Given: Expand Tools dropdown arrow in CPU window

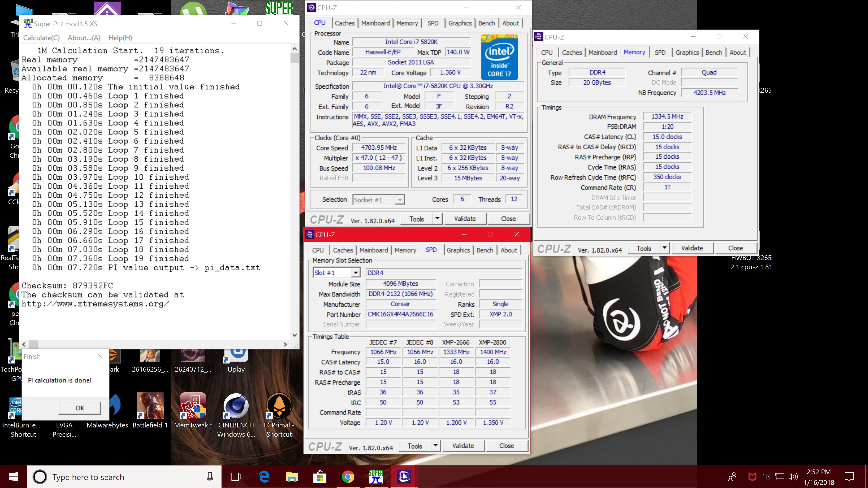Looking at the screenshot, I should (437, 218).
